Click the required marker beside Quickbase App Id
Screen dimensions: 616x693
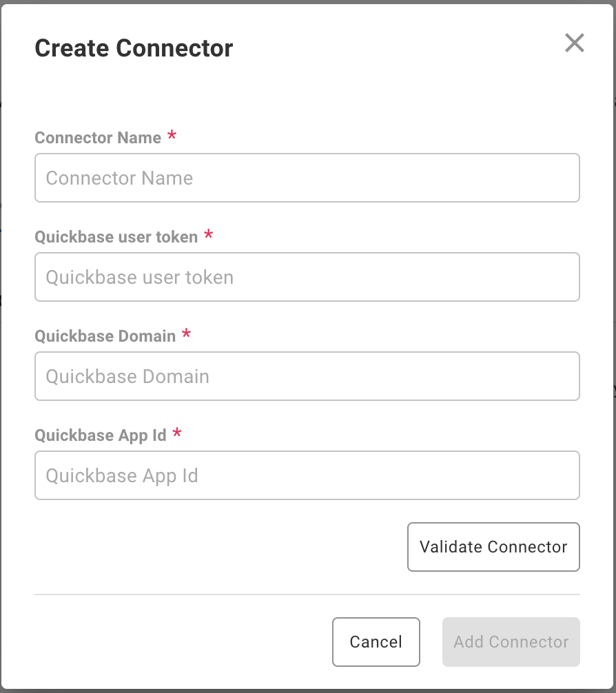coord(177,433)
